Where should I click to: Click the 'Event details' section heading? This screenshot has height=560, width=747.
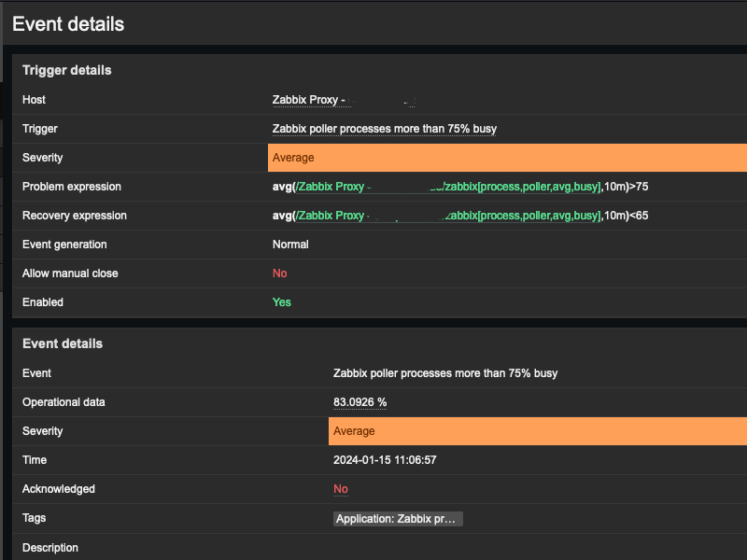[63, 343]
